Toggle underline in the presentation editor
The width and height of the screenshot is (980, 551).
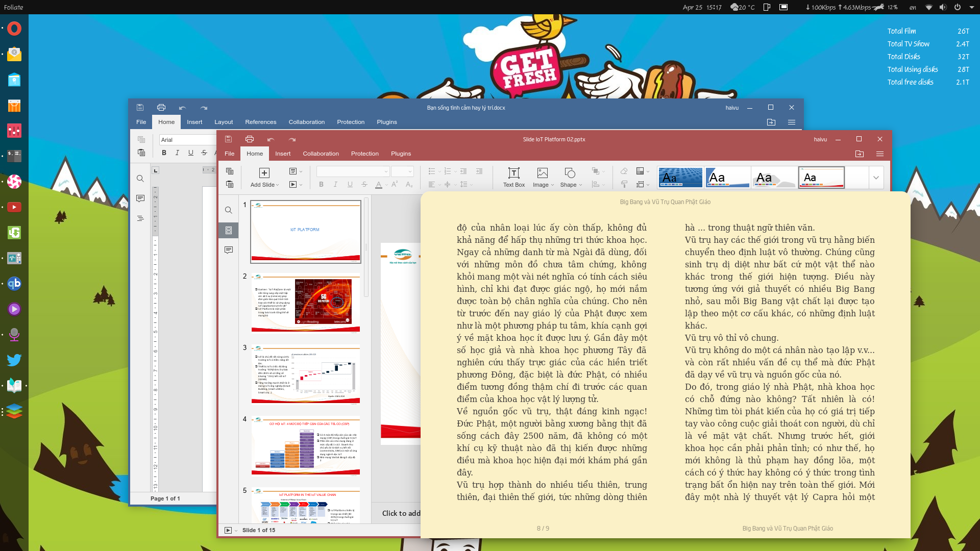click(350, 185)
